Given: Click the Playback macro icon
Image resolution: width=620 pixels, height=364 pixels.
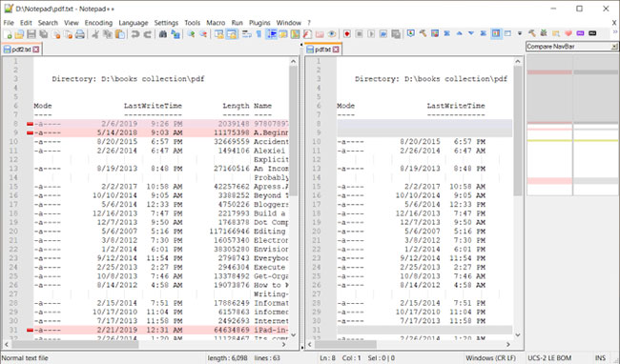Looking at the screenshot, I should pyautogui.click(x=371, y=34).
